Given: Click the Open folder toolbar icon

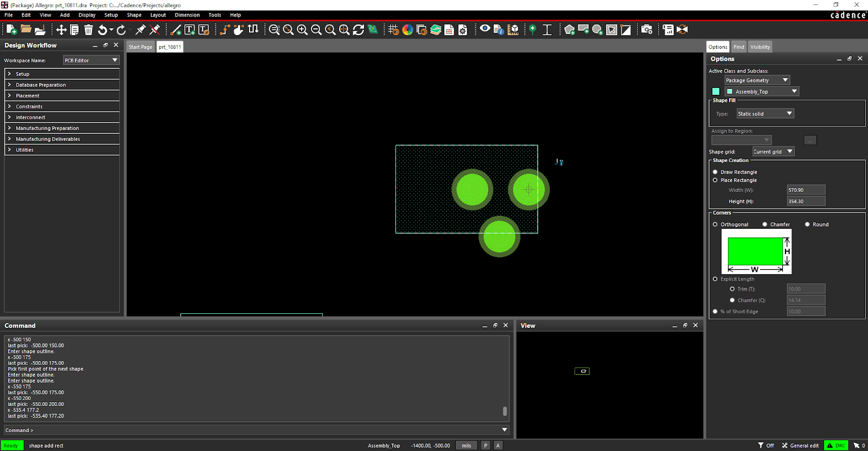Looking at the screenshot, I should 25,30.
